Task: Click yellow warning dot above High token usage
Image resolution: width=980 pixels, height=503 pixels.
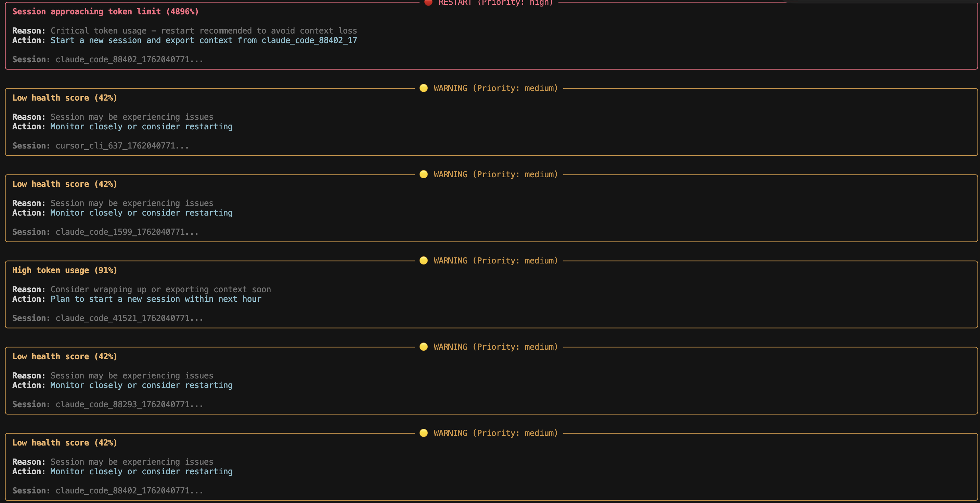Action: [423, 261]
